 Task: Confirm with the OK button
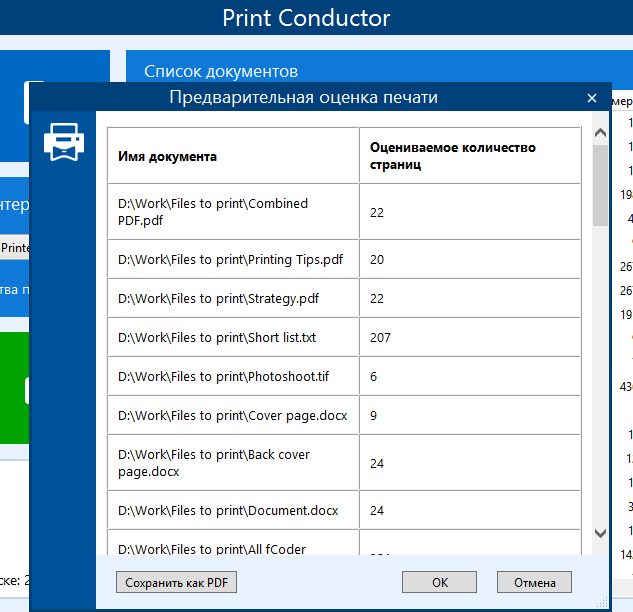(x=439, y=582)
